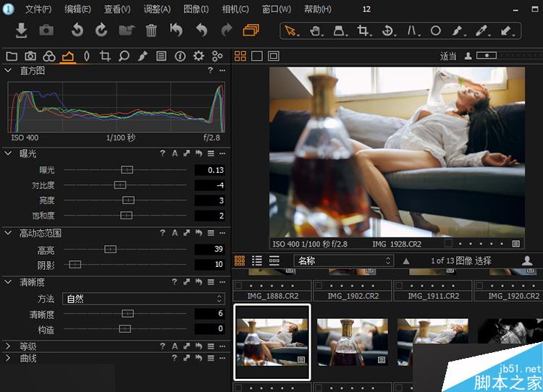Tick the color tag checkbox for IMG_1888.CR2
543x392 pixels.
pos(239,286)
